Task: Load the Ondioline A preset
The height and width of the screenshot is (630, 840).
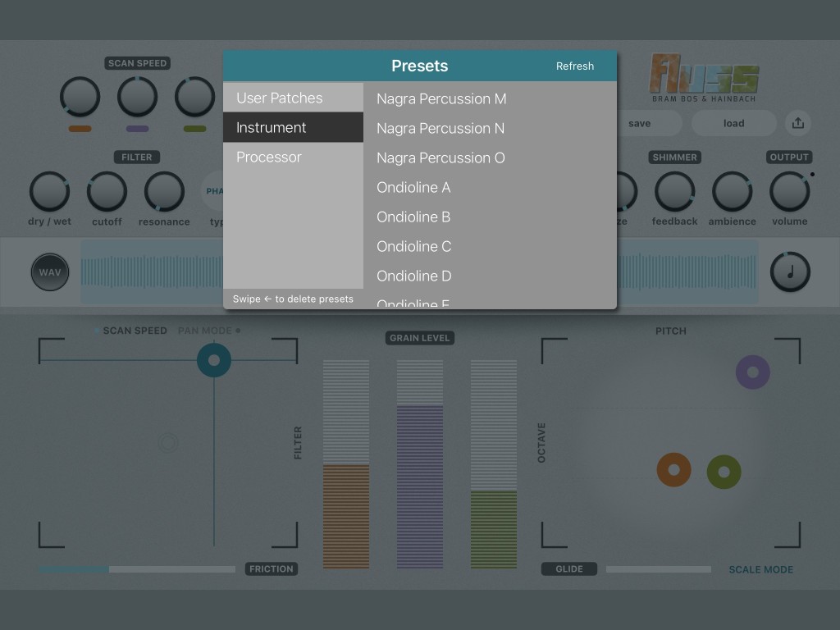Action: [413, 187]
